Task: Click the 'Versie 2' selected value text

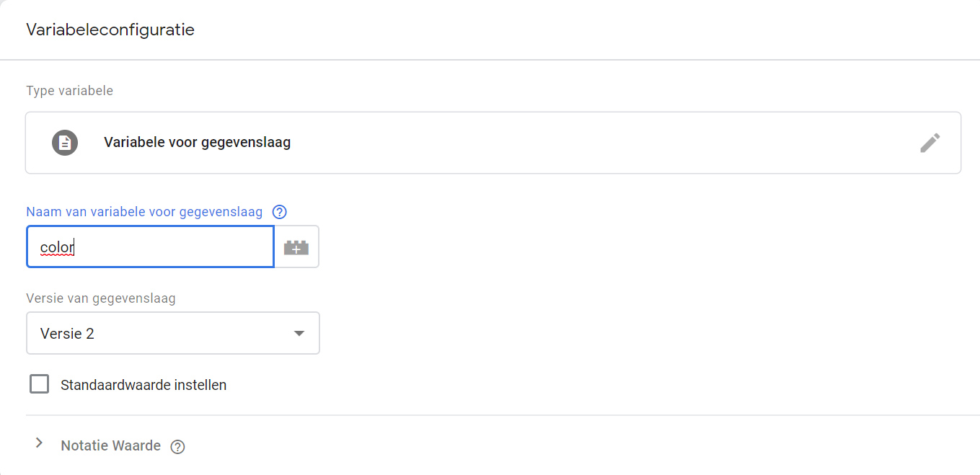Action: (67, 334)
